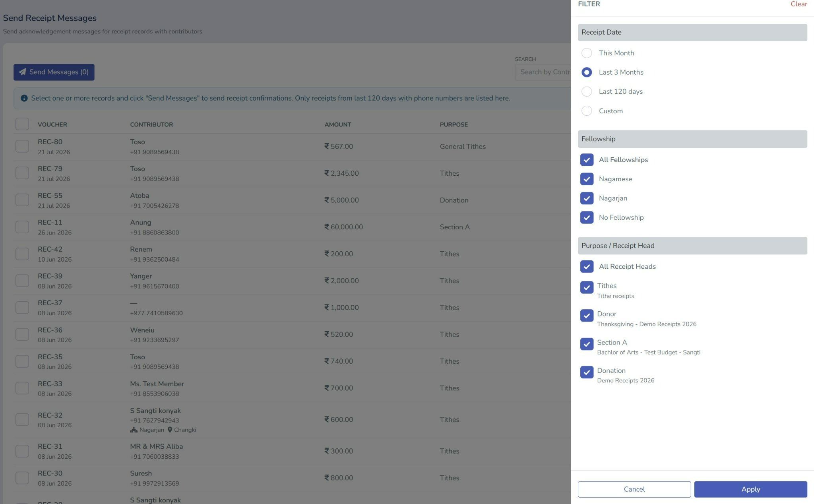Click the CONTRIBUTOR column header
The width and height of the screenshot is (814, 504).
(151, 125)
